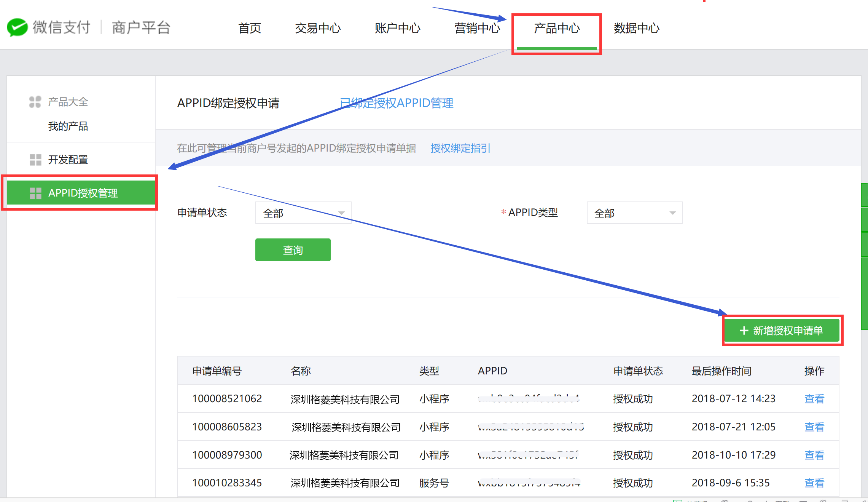Click the WeChat Pay logo icon

[17, 27]
